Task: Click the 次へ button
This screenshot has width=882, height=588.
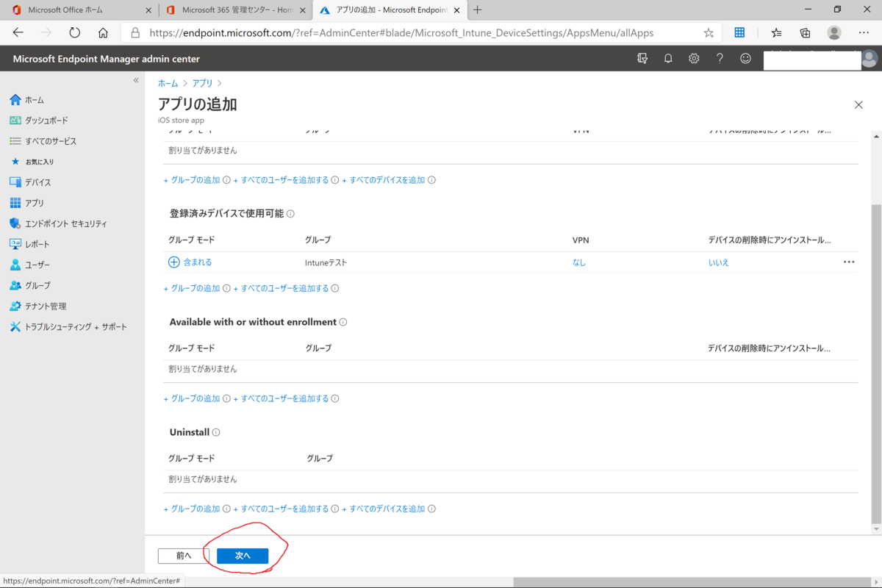Action: (243, 556)
